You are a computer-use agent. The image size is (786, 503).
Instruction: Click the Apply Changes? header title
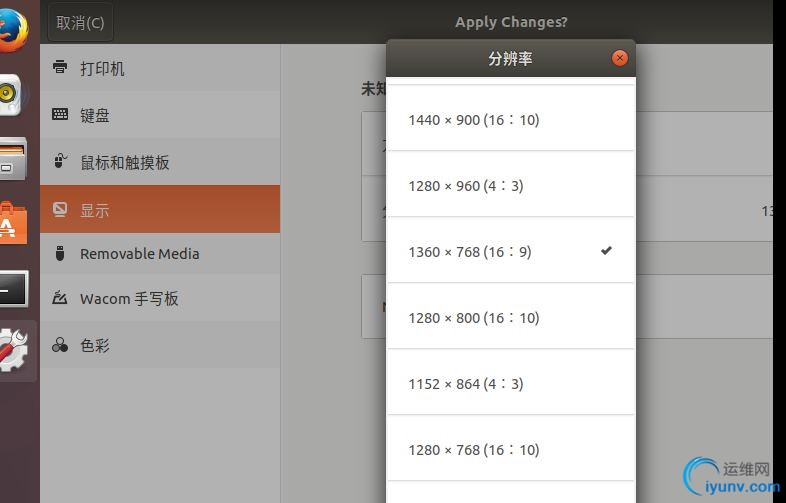[x=511, y=22]
